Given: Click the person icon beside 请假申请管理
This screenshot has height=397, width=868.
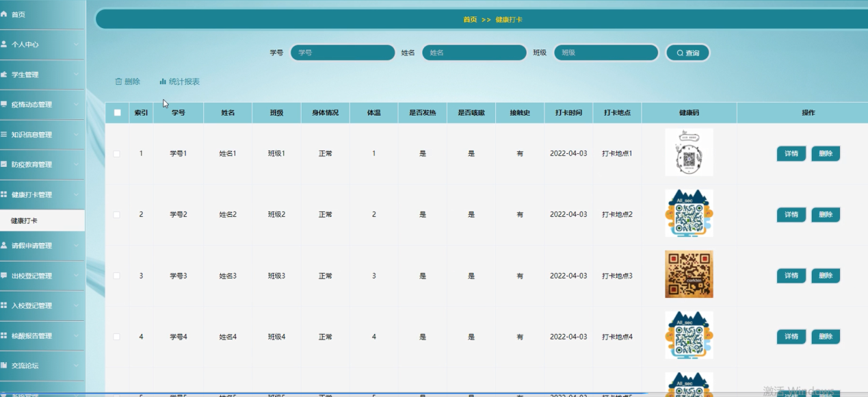Looking at the screenshot, I should [x=3, y=245].
